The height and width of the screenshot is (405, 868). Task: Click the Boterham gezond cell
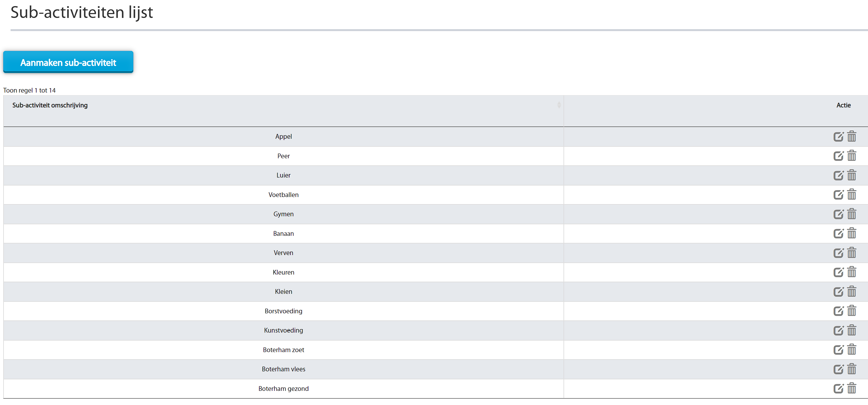pos(283,388)
